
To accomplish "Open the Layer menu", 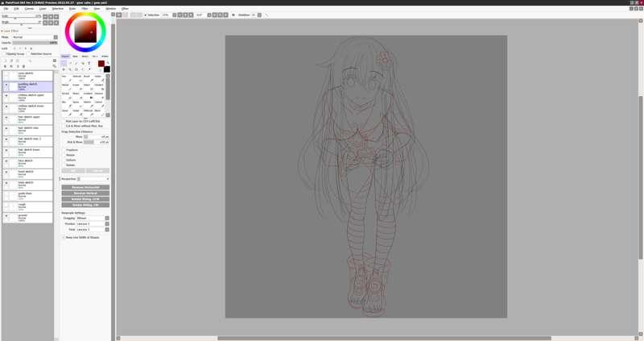I will click(x=43, y=9).
